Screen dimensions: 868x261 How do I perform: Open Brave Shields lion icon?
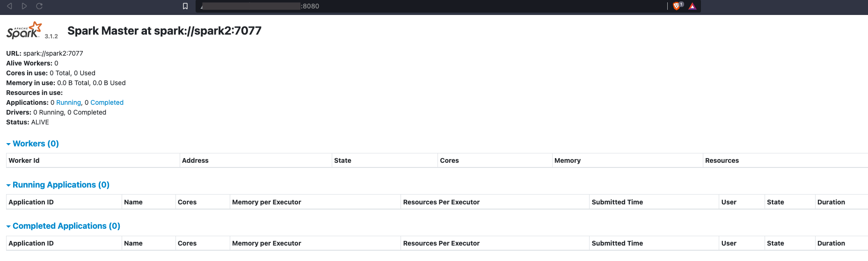pos(677,6)
